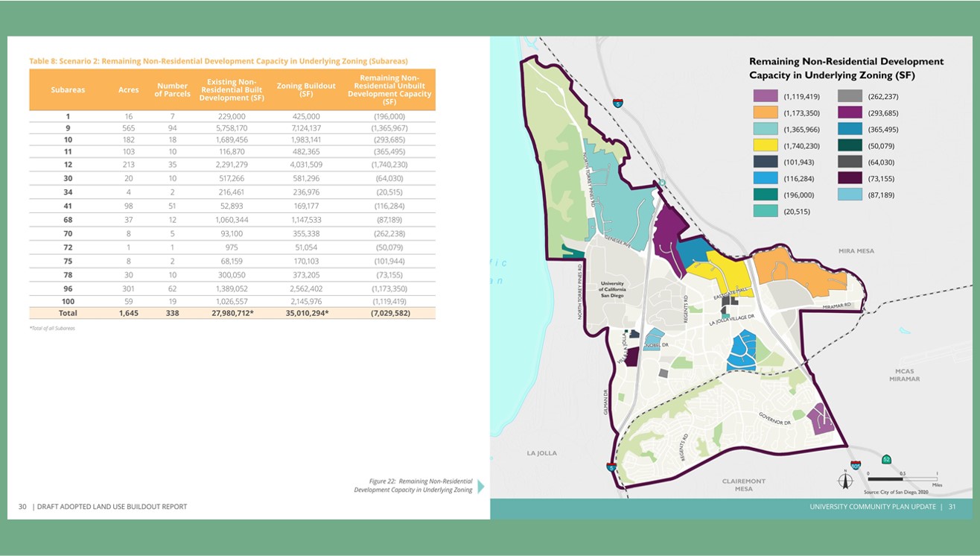The image size is (980, 556).
Task: Click the 'UNIVERSITY COMMUNITY PLAN UPDATE | 31' footer
Action: [x=882, y=507]
